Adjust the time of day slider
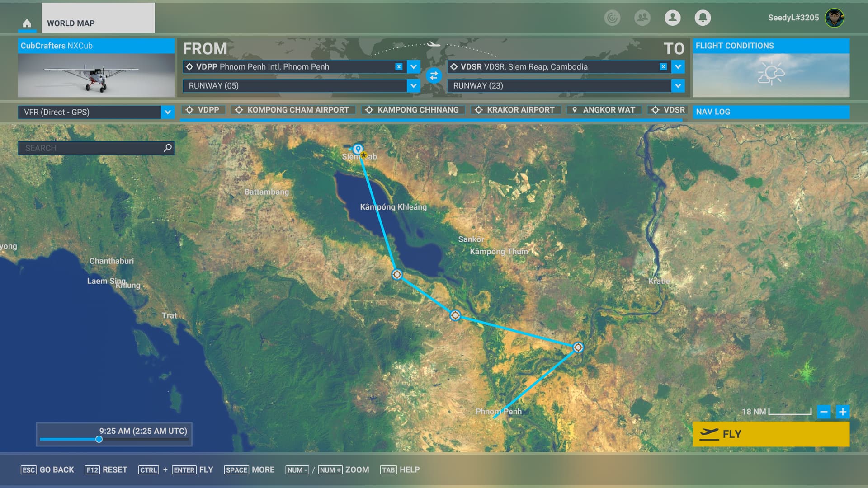868x488 pixels. (99, 439)
